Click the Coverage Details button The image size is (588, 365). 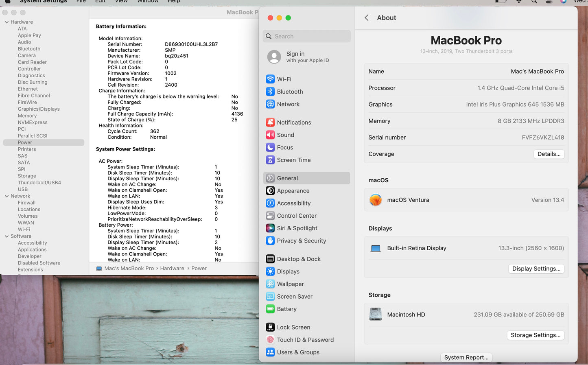tap(549, 154)
